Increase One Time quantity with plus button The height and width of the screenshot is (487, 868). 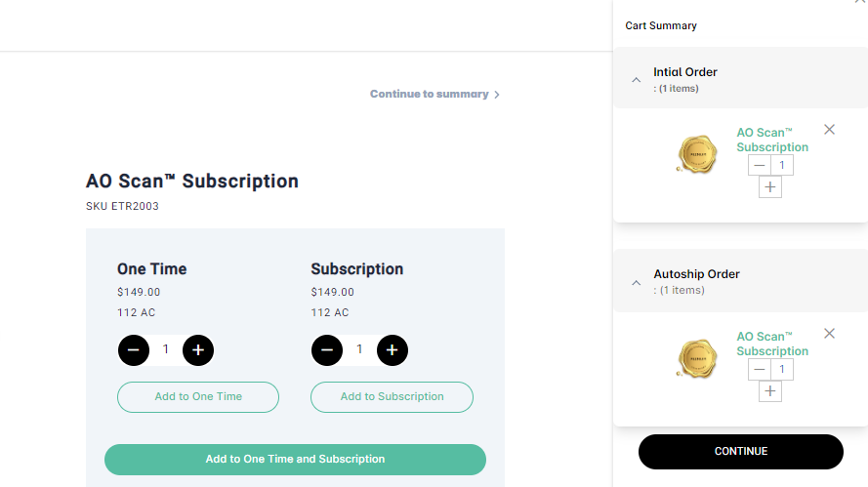198,349
